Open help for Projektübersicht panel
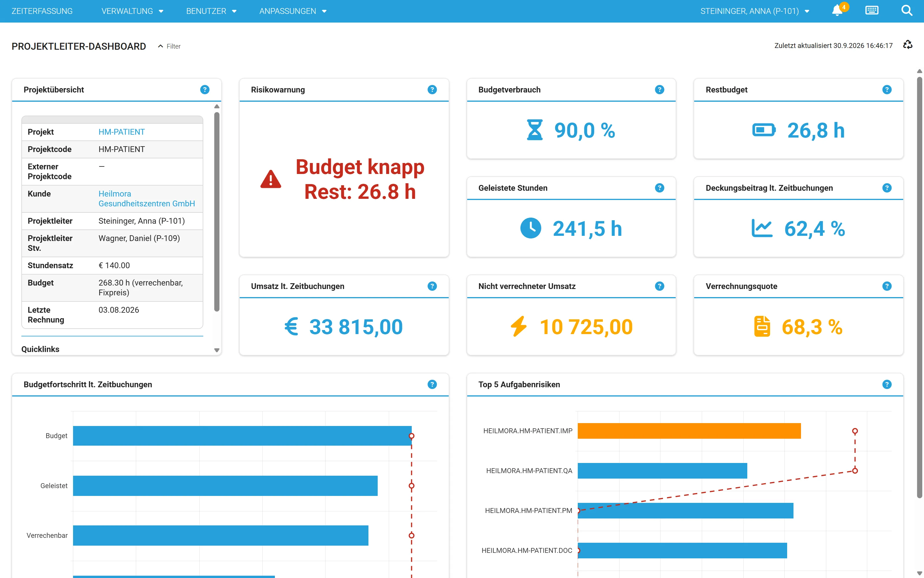The width and height of the screenshot is (924, 578). (205, 90)
